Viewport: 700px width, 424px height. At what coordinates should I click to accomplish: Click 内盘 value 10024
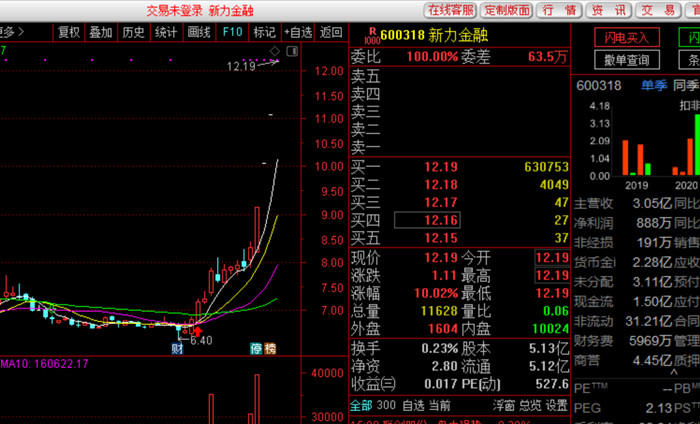(551, 329)
